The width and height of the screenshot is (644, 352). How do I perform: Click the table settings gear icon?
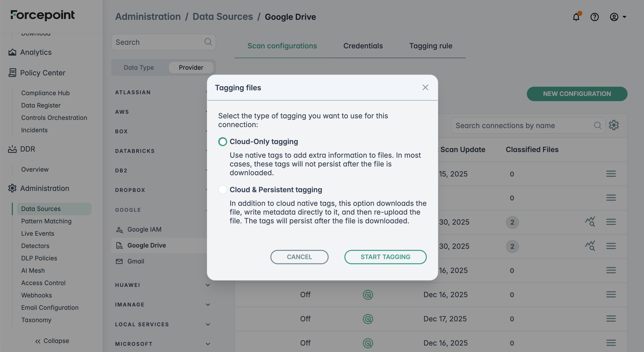[614, 125]
